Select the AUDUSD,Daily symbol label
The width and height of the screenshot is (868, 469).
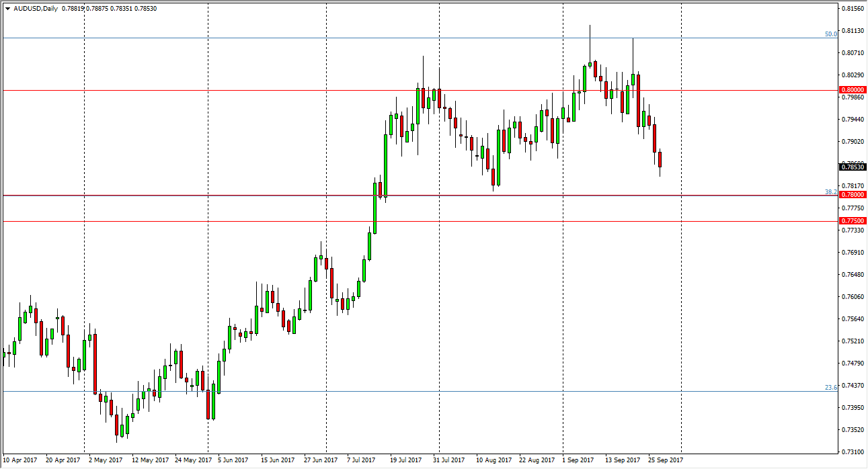click(36, 8)
